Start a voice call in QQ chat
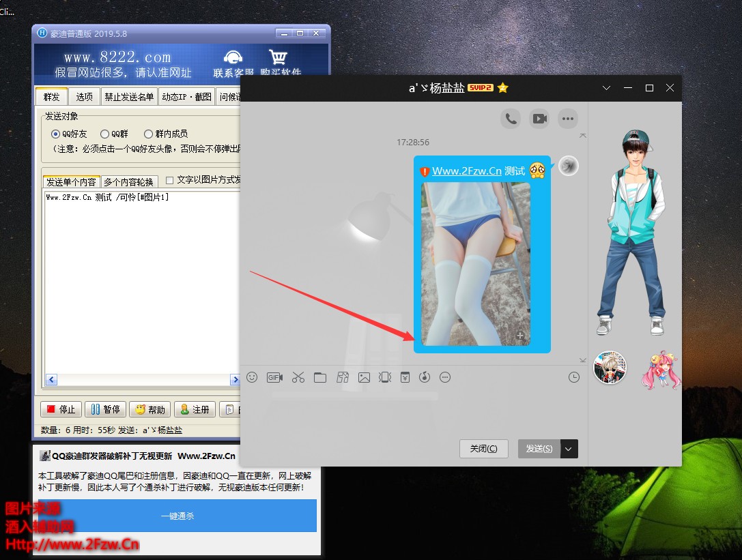The height and width of the screenshot is (560, 742). [x=511, y=119]
